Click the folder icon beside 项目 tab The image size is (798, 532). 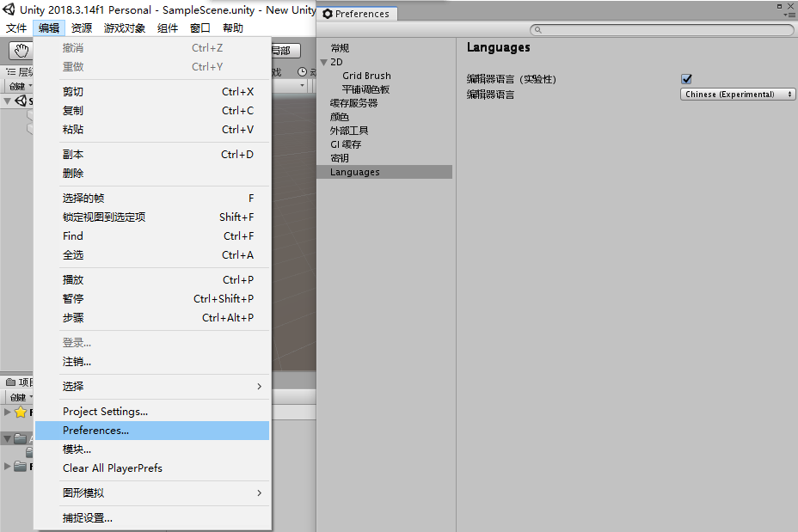(x=10, y=382)
